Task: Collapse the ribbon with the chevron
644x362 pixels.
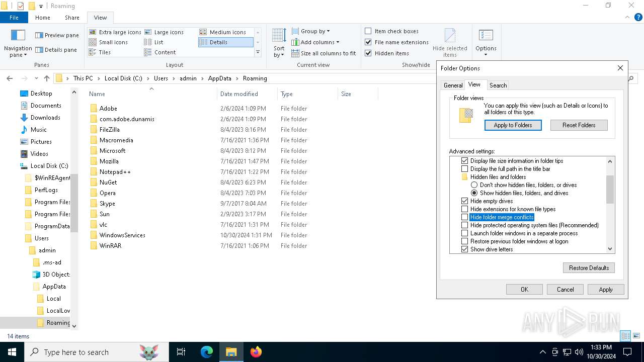Action: pos(627,17)
